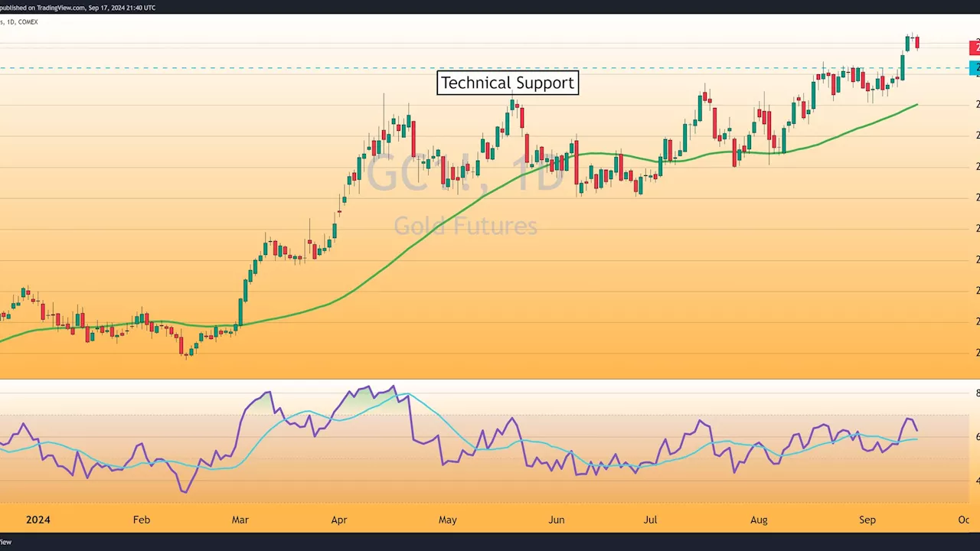Click the Apr label on time axis
The width and height of the screenshot is (980, 551).
tap(338, 520)
